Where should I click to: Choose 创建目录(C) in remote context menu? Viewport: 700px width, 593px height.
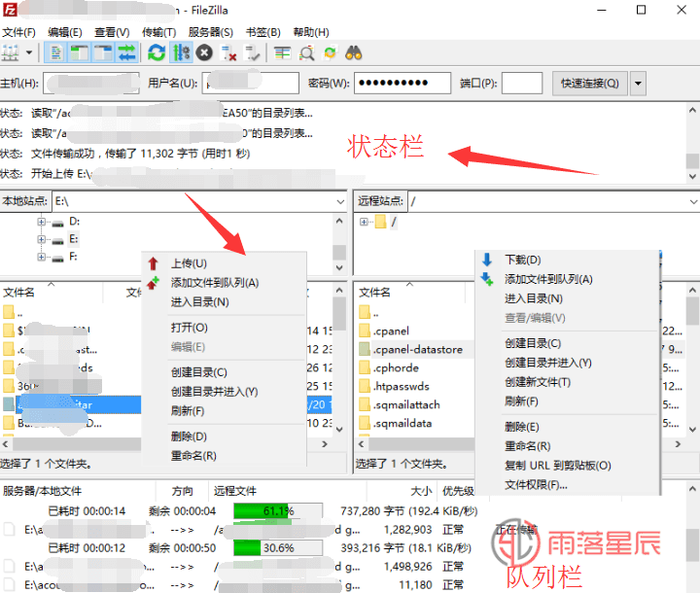(533, 343)
